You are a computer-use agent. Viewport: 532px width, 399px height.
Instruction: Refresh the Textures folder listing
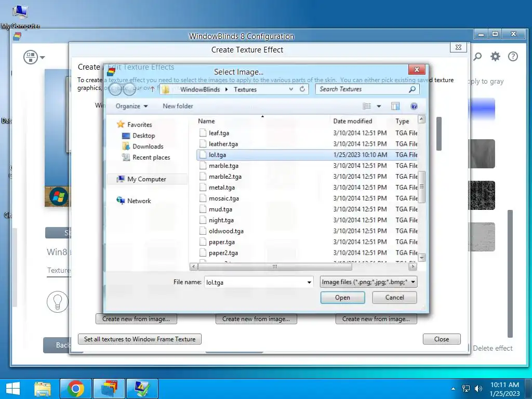[x=302, y=89]
